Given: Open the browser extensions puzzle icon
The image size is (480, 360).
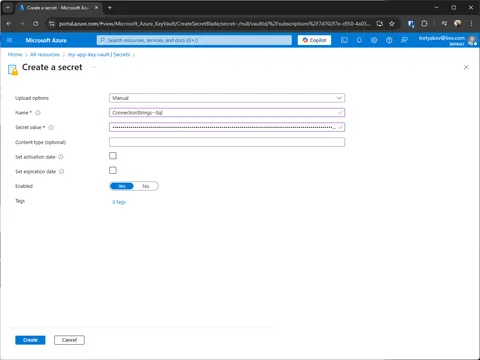Looking at the screenshot, I should [424, 24].
